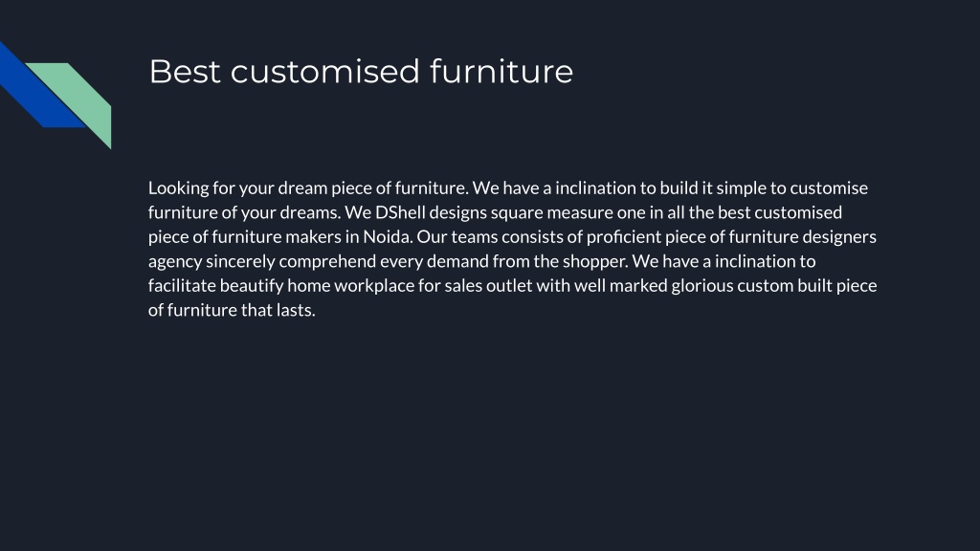Click empty dark area below the paragraph
The width and height of the screenshot is (980, 551).
click(490, 431)
